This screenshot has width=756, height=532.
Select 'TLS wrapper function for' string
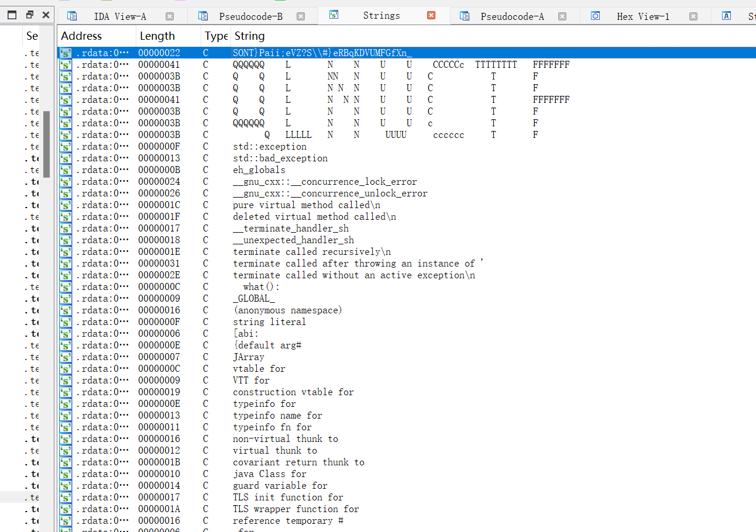point(296,509)
